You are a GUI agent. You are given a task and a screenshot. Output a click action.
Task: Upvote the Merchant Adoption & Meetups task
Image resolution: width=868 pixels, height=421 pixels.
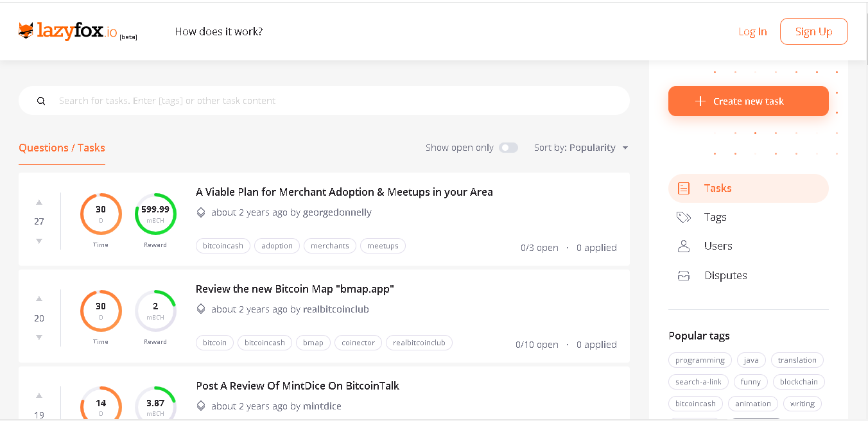pos(39,202)
